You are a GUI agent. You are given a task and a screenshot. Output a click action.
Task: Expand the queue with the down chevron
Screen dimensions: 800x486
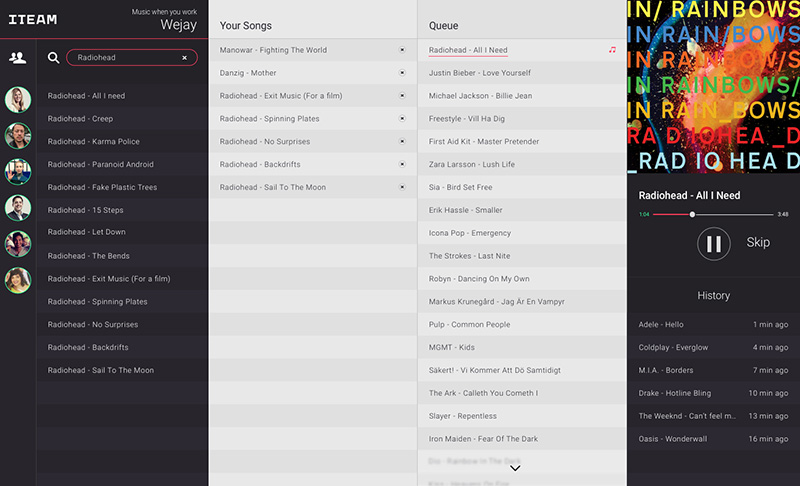pos(515,468)
